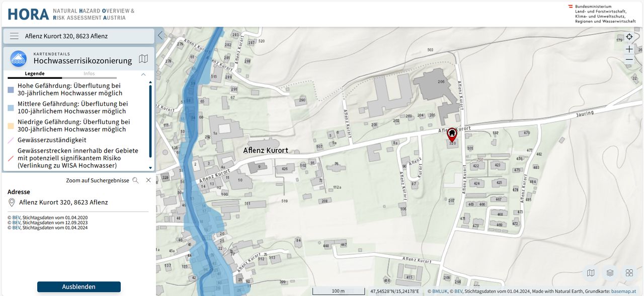Open the four-squares grid icon at bottom right

tap(629, 273)
